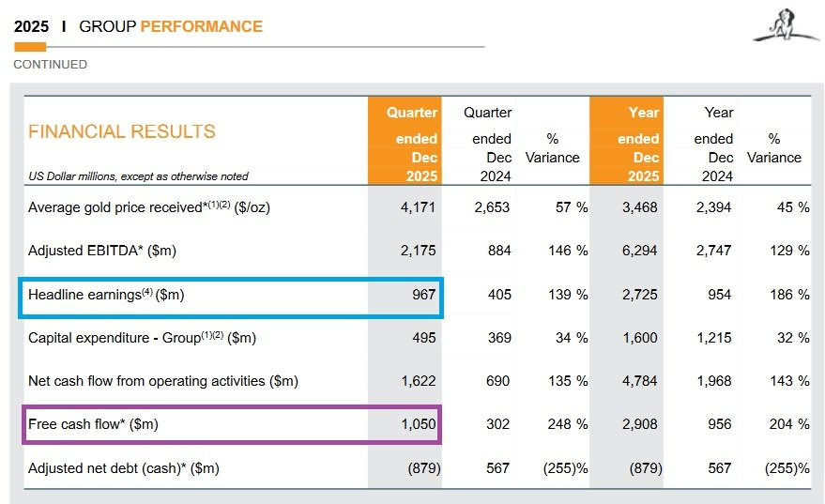The height and width of the screenshot is (504, 825).
Task: Click Net cash flow from operating activities label
Action: (163, 381)
